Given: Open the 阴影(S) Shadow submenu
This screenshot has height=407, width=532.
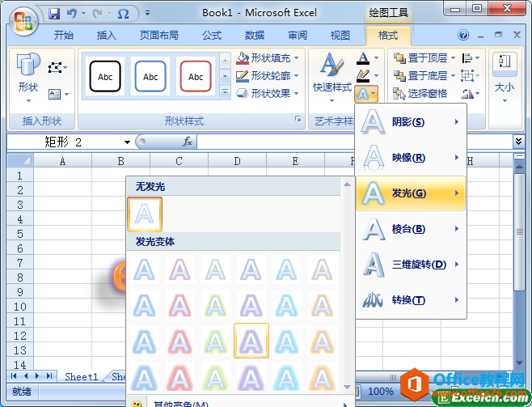Looking at the screenshot, I should tap(411, 122).
